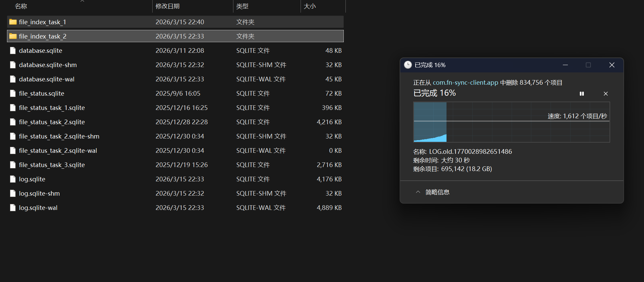Click the 剩余时间 大约 30 秒 line
The height and width of the screenshot is (282, 644).
pos(442,160)
